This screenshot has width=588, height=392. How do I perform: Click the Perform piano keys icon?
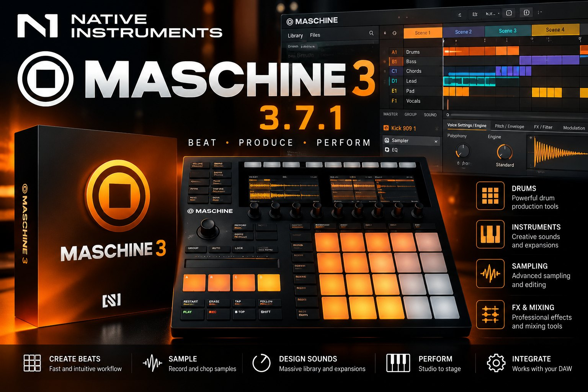(x=398, y=363)
